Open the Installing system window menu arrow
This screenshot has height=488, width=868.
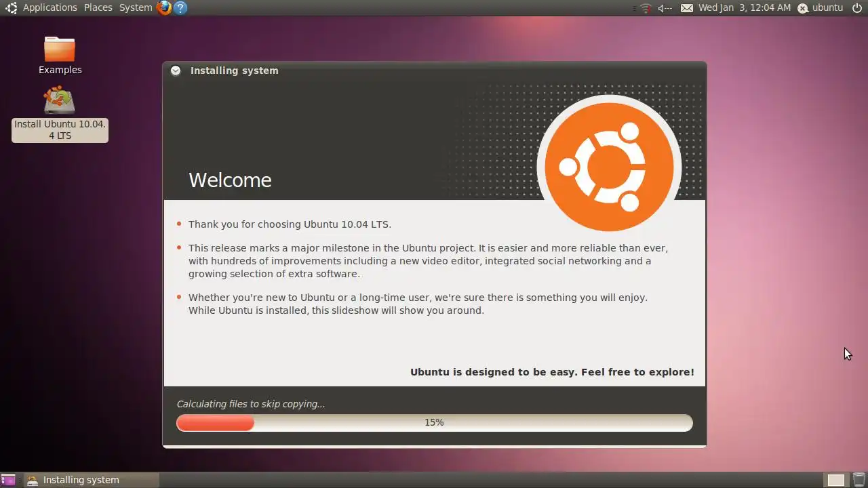point(176,70)
